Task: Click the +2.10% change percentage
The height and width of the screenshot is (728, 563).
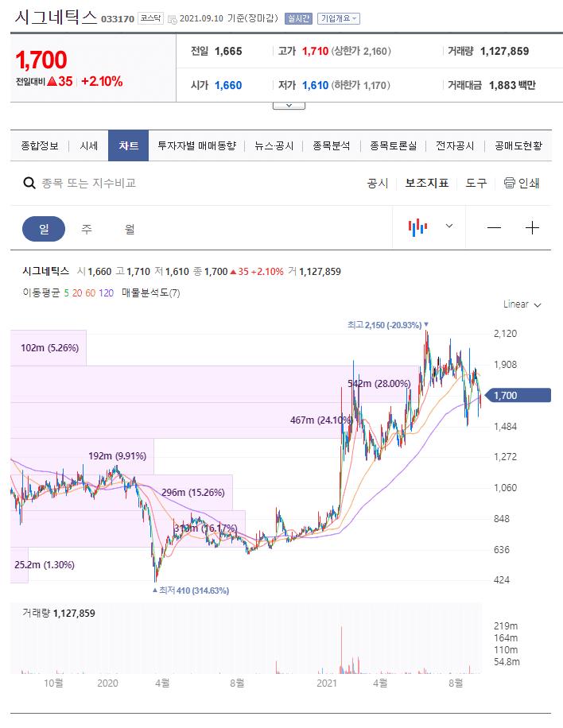Action: click(x=103, y=81)
